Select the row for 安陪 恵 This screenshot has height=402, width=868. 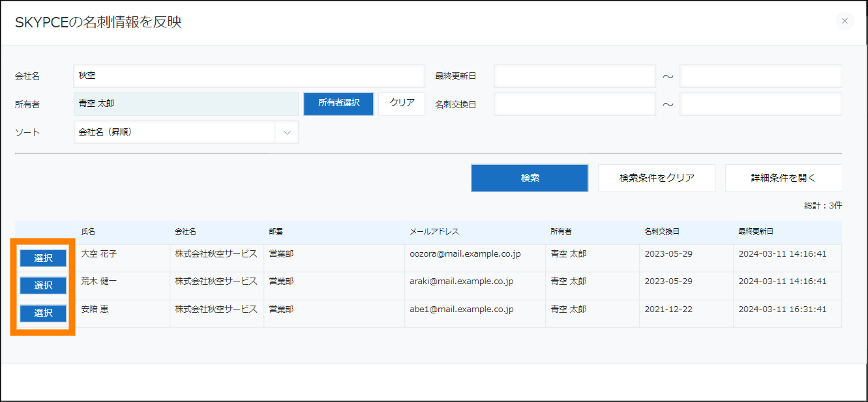tap(43, 313)
